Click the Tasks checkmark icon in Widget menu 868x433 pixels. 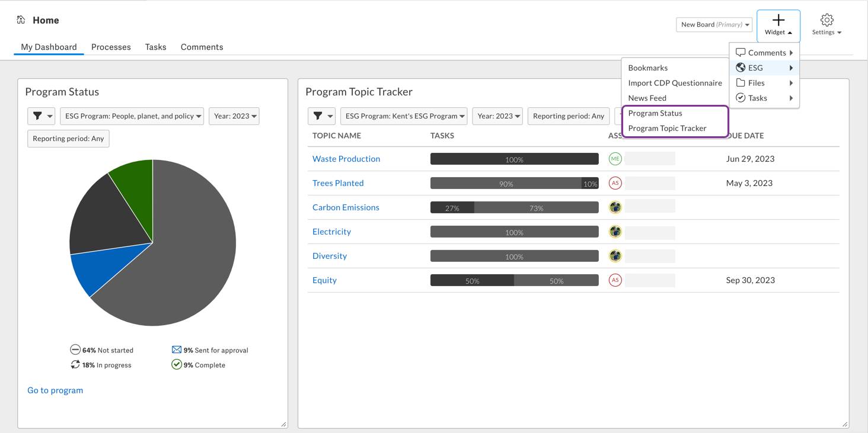pyautogui.click(x=741, y=98)
